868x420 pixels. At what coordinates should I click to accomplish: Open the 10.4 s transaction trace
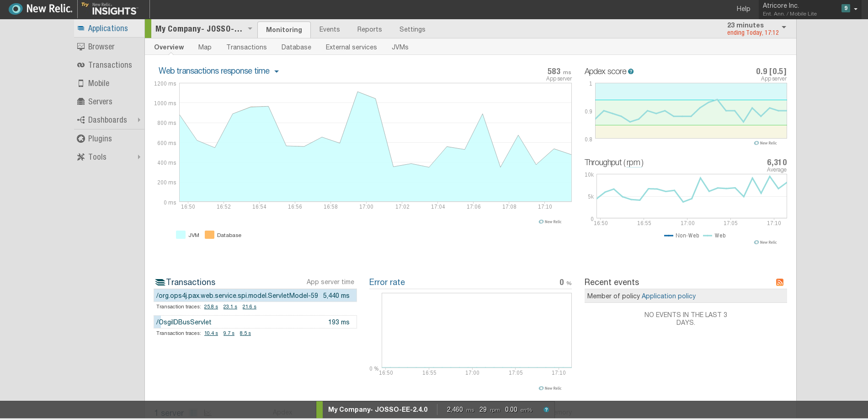pyautogui.click(x=211, y=333)
